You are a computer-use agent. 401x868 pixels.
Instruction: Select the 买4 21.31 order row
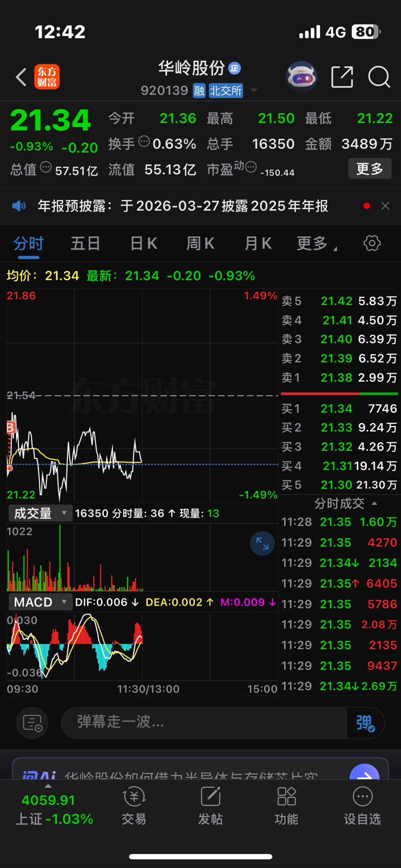tap(339, 466)
